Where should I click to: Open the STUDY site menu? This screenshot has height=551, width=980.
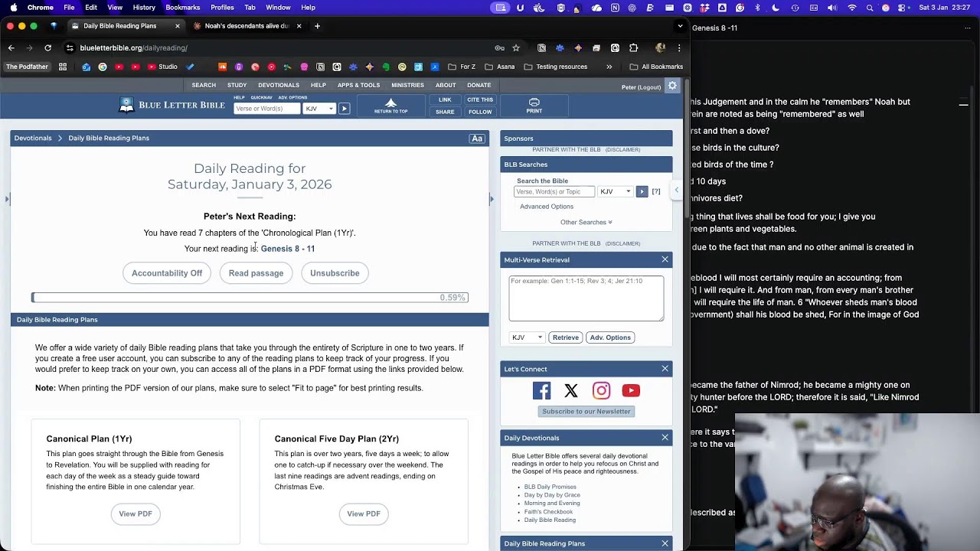[x=237, y=85]
